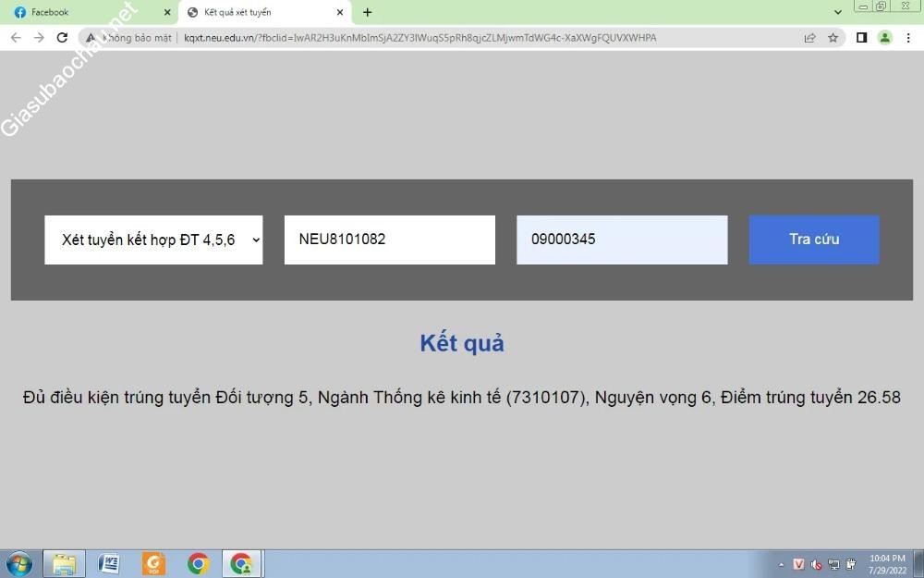Expand the Xét tuyển kết hợp dropdown
924x578 pixels.
pos(153,240)
